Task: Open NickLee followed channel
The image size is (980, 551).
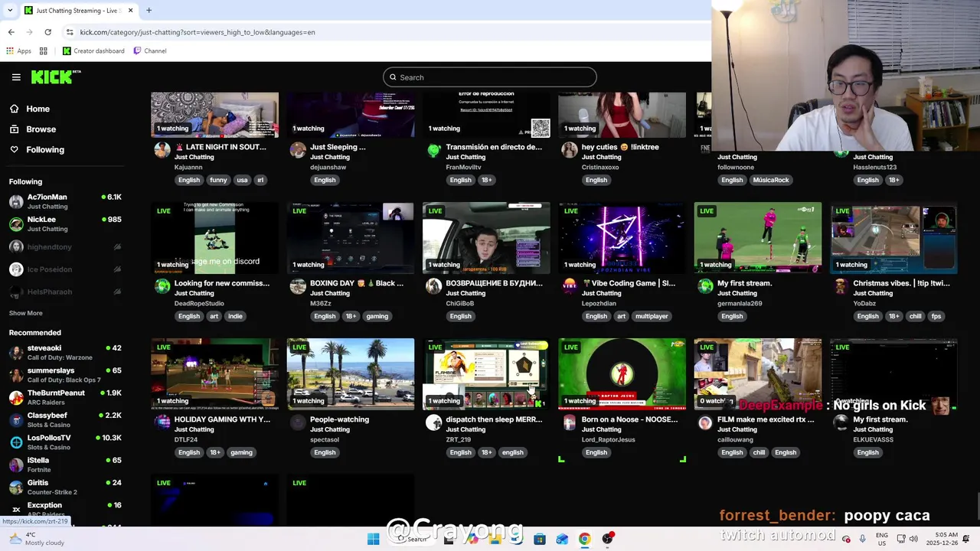Action: (x=65, y=223)
